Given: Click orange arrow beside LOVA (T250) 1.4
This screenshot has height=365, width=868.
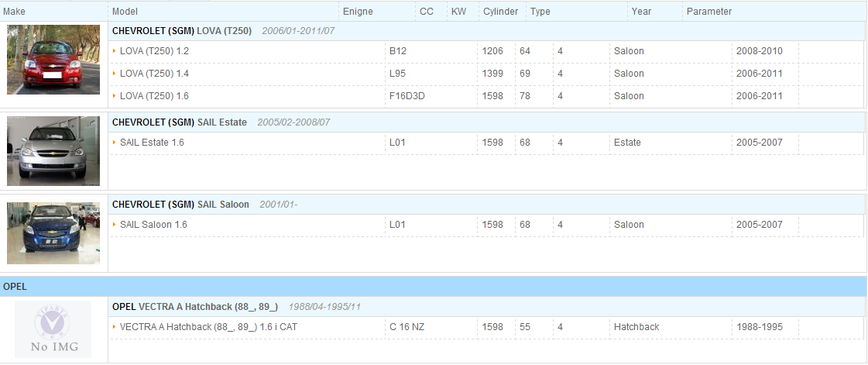Looking at the screenshot, I should click(x=114, y=74).
